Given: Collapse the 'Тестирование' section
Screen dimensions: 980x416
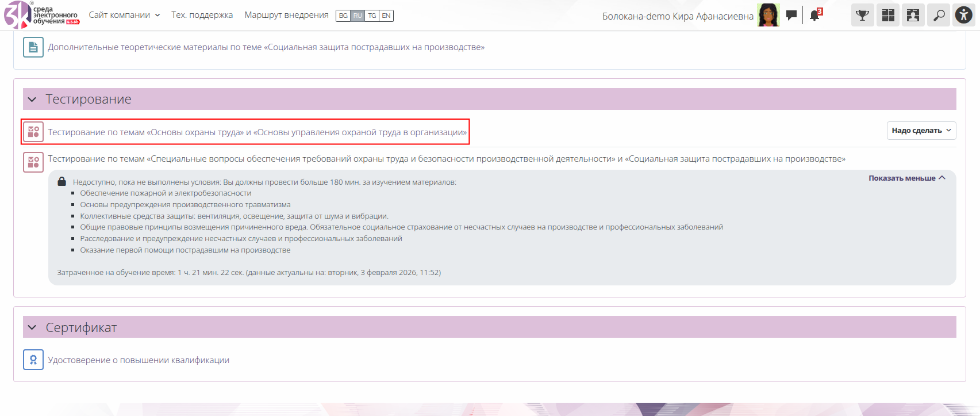Looking at the screenshot, I should pos(32,100).
